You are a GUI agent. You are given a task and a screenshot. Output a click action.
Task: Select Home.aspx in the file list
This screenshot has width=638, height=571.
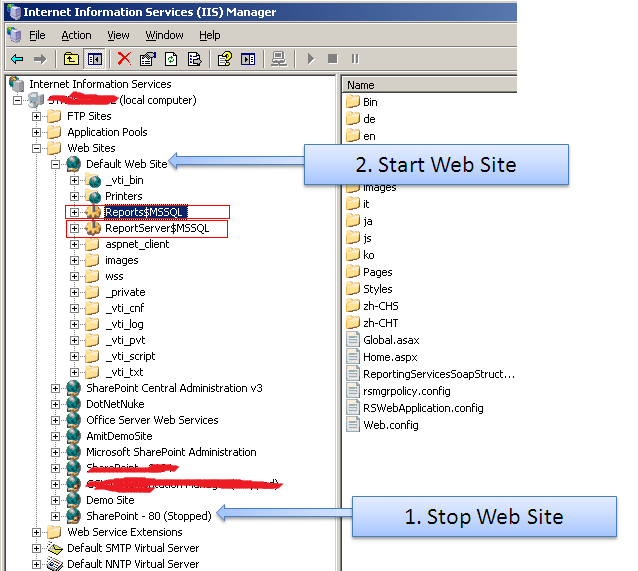[390, 357]
